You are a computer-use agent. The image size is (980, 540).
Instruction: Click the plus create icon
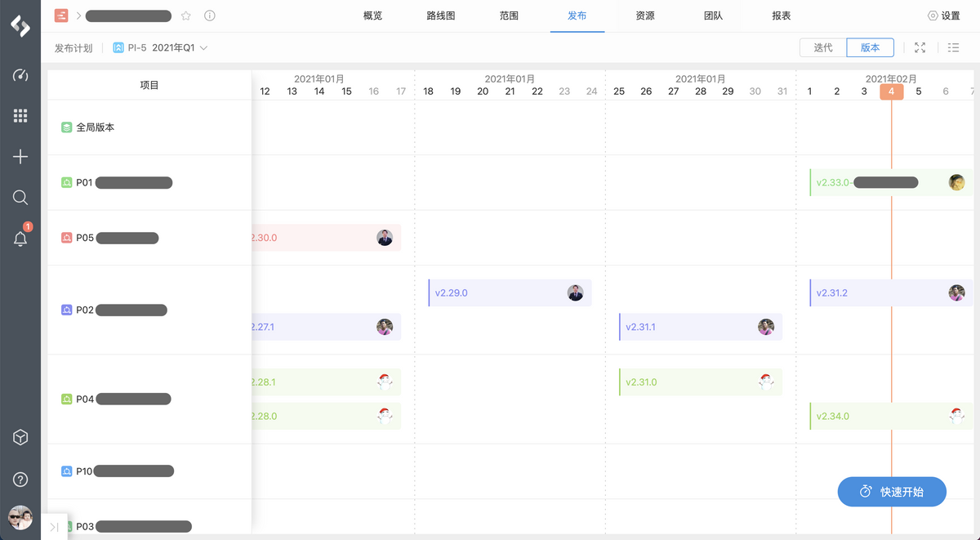pos(20,157)
